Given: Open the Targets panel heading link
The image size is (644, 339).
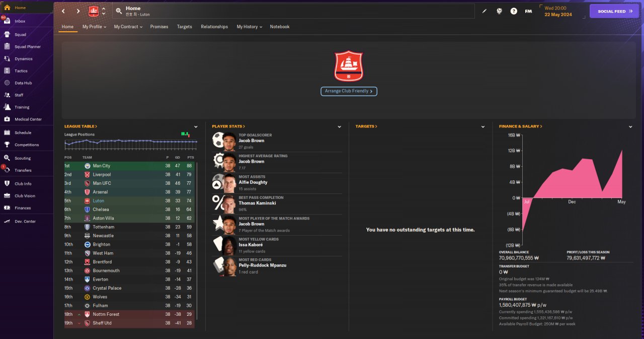Looking at the screenshot, I should pyautogui.click(x=366, y=126).
